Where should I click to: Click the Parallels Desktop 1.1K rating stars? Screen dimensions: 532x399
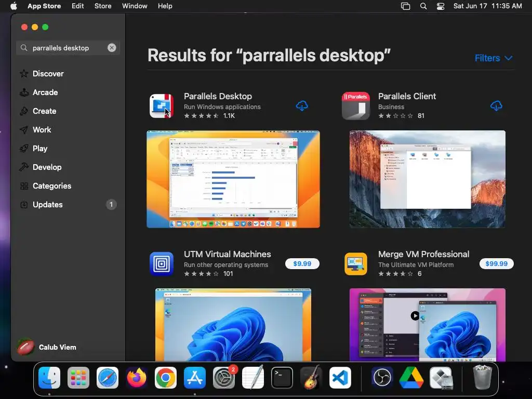201,116
